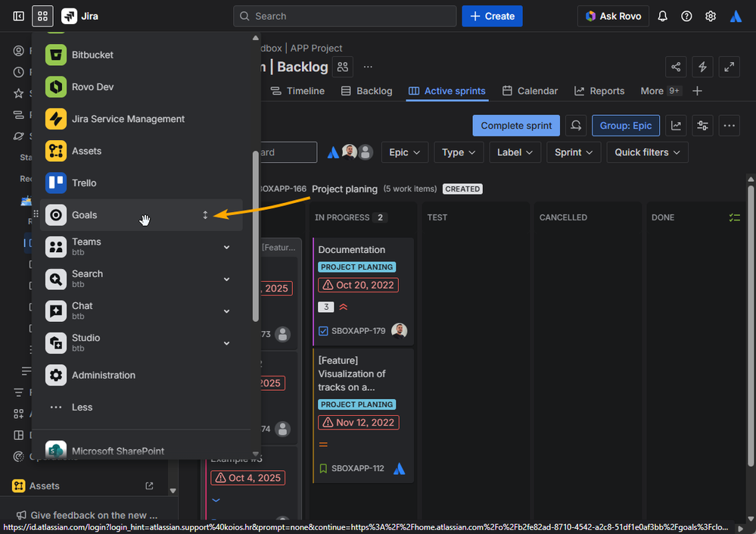Open Jira Service Management app
This screenshot has width=756, height=534.
tap(141, 119)
